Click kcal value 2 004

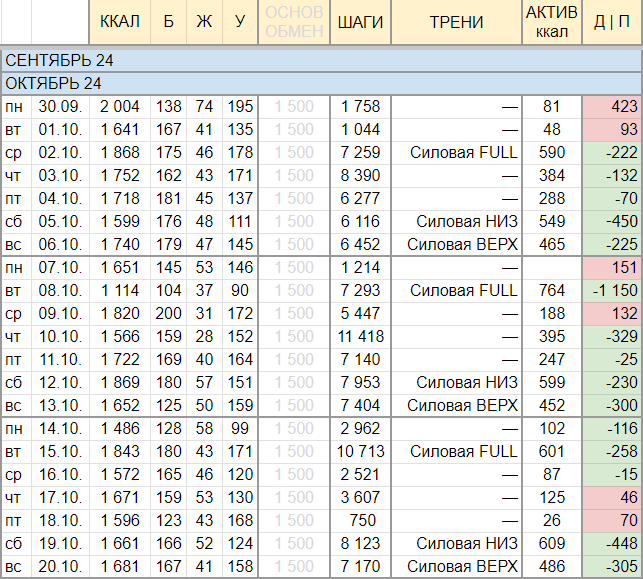click(x=120, y=107)
